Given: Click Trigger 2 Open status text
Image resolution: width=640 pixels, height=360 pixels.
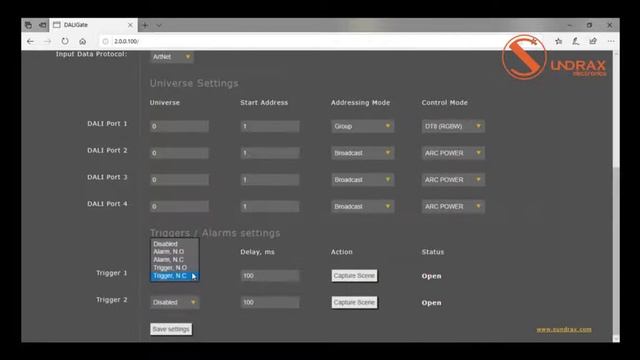Looking at the screenshot, I should 431,303.
